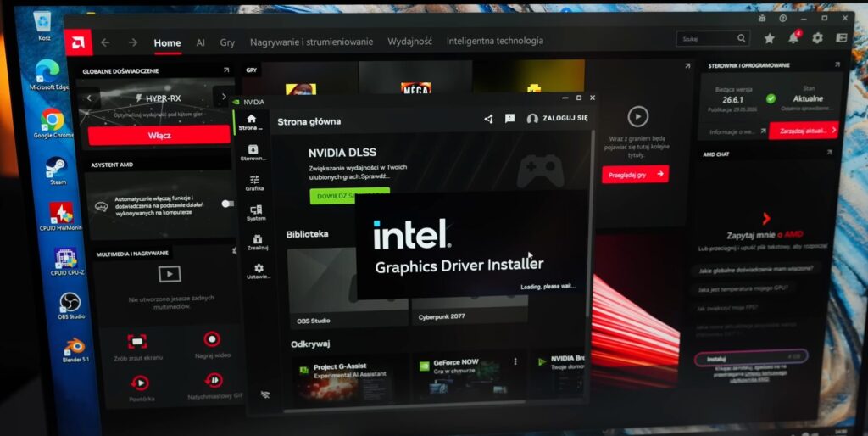The width and height of the screenshot is (868, 436).
Task: Switch to the AI tab
Action: point(200,42)
